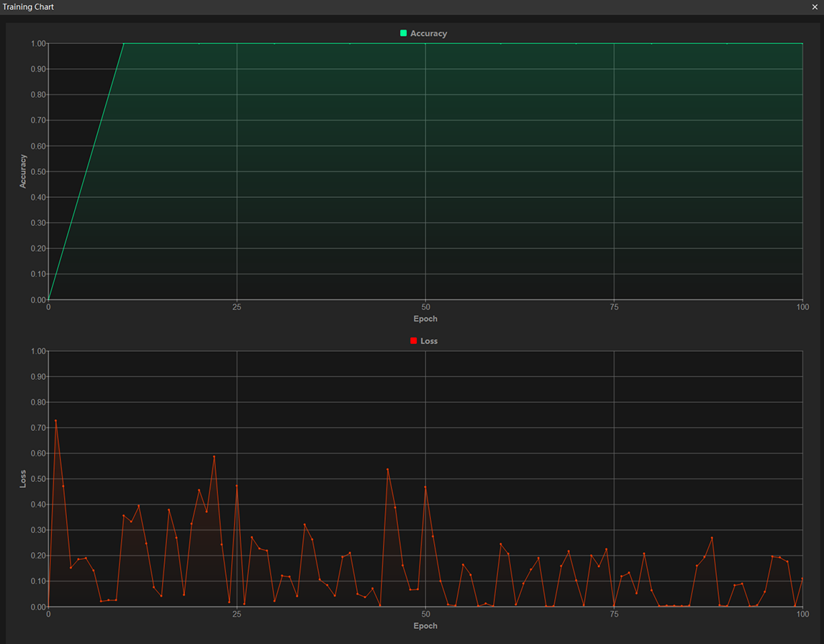The width and height of the screenshot is (824, 644).
Task: Click the highest loss peak near epoch 1
Action: click(55, 421)
